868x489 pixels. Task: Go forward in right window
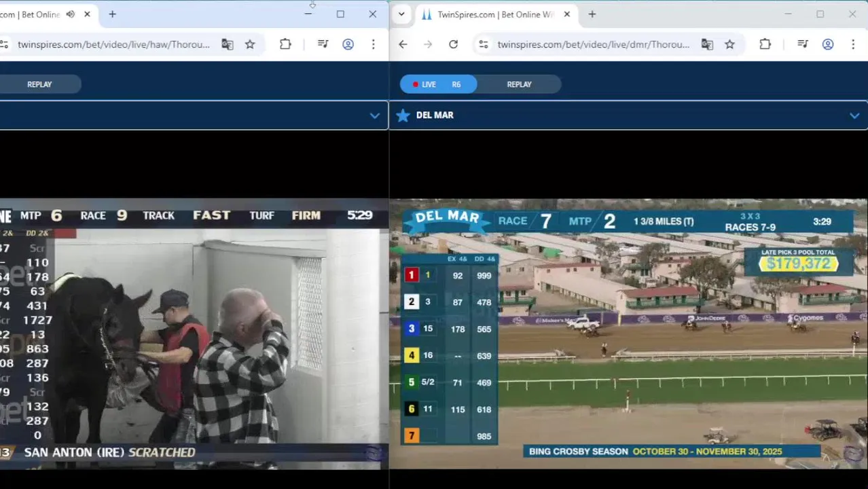pos(428,44)
